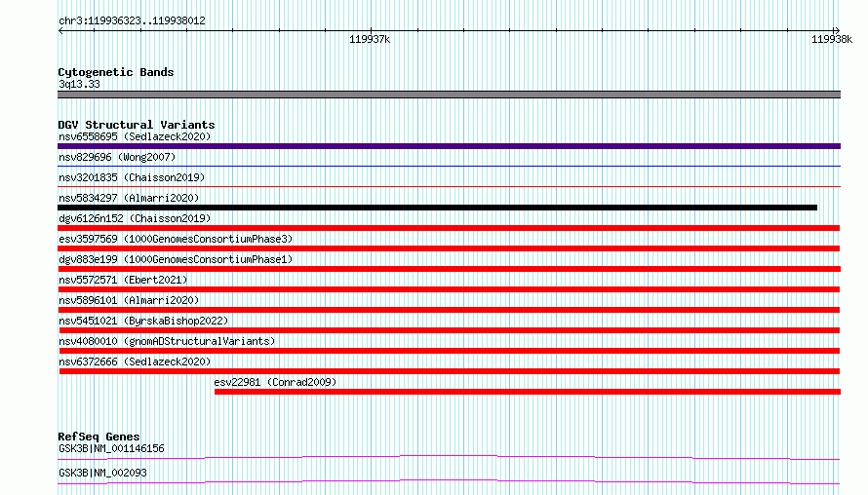The height and width of the screenshot is (495, 868).
Task: Click the chr3:119936323..119938012 coordinate label
Action: [132, 20]
